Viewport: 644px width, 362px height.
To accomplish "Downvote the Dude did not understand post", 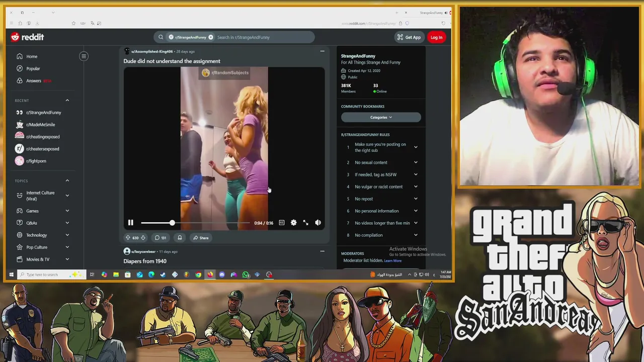I will pos(143,238).
